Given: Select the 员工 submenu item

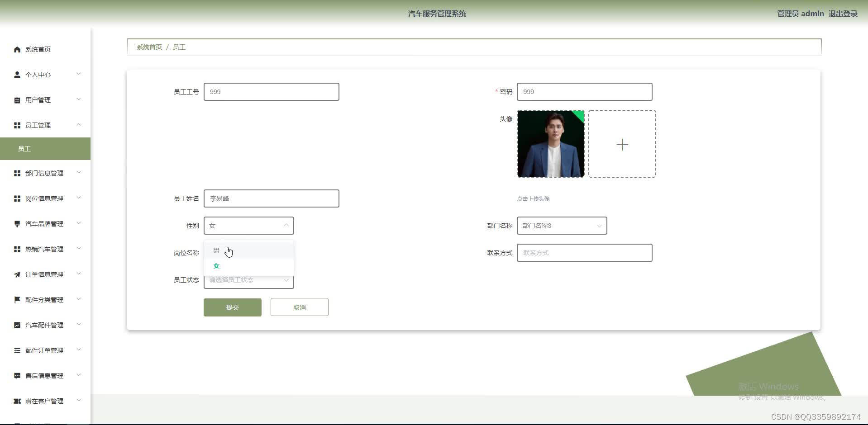Looking at the screenshot, I should (45, 149).
